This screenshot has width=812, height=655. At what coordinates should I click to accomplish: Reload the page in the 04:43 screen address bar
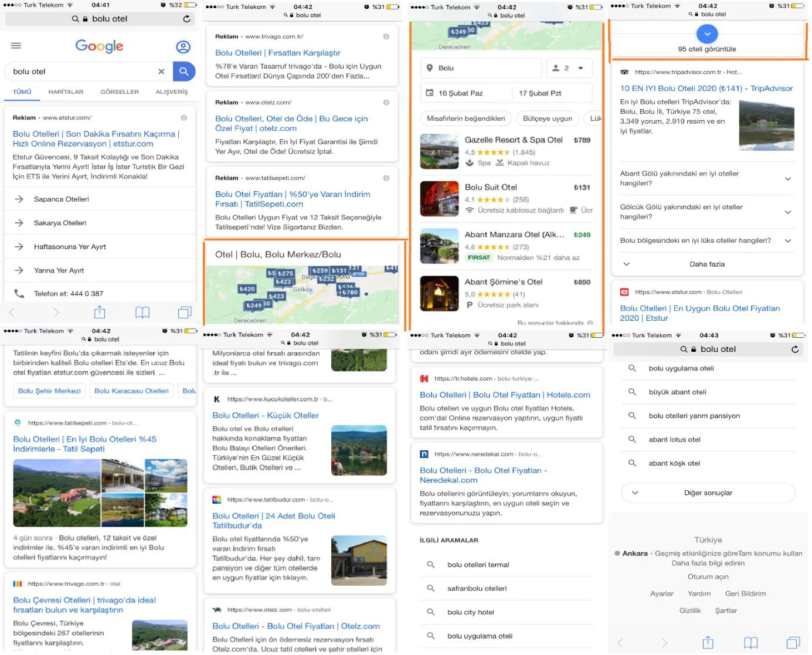coord(795,349)
